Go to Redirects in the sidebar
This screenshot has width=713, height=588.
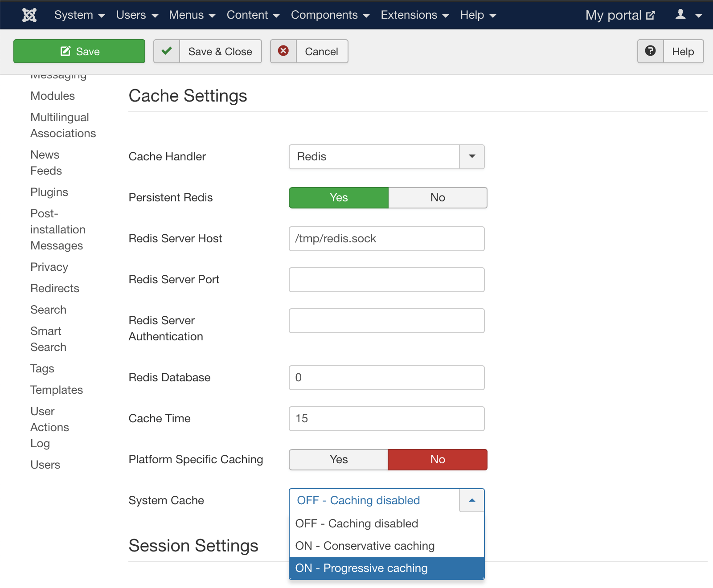55,289
